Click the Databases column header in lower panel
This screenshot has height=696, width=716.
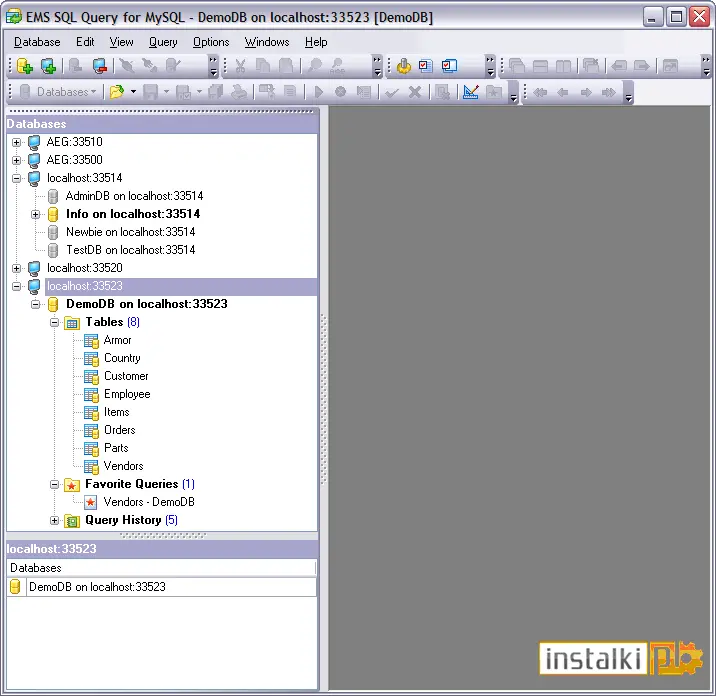(161, 568)
